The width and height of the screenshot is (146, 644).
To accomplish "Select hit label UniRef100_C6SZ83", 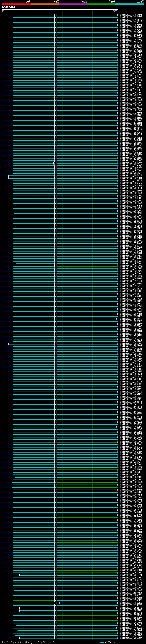I will tap(131, 369).
